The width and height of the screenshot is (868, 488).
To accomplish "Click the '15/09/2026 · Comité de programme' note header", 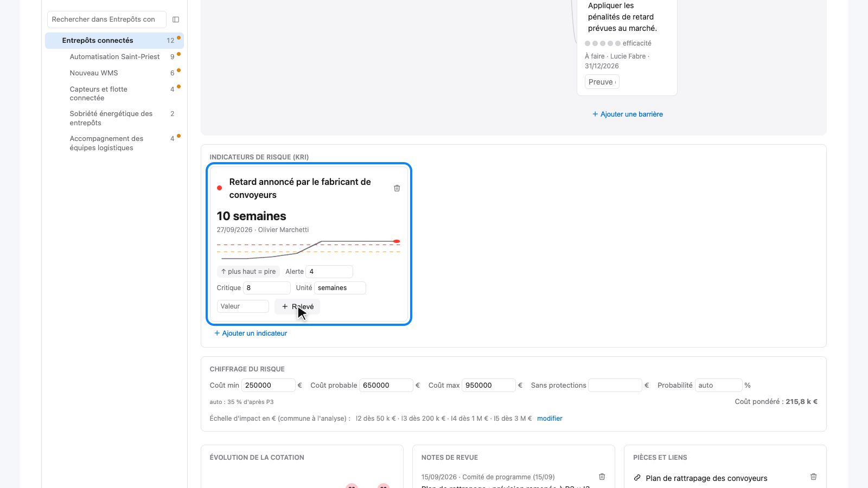I will (x=488, y=477).
